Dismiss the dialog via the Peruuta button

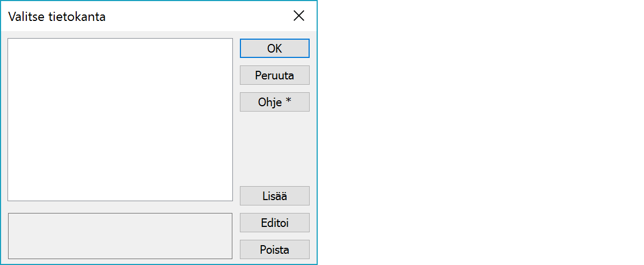pos(274,75)
